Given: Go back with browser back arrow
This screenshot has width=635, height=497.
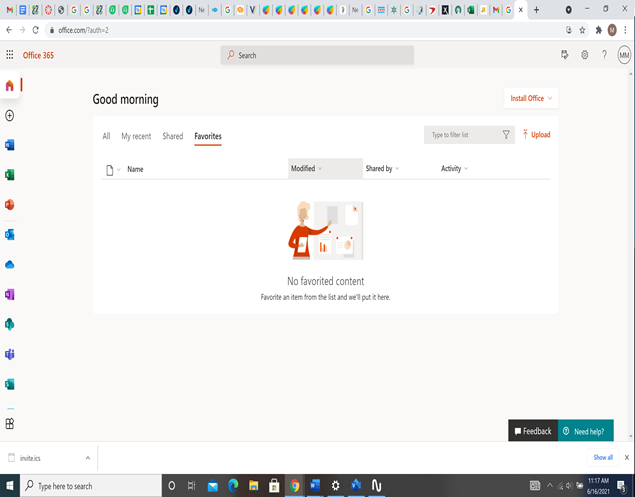Looking at the screenshot, I should 9,30.
